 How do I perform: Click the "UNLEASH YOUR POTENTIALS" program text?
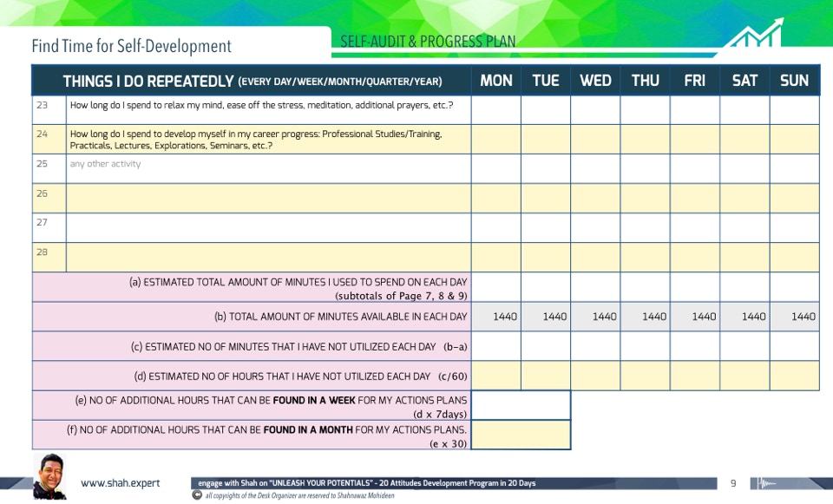(x=366, y=483)
